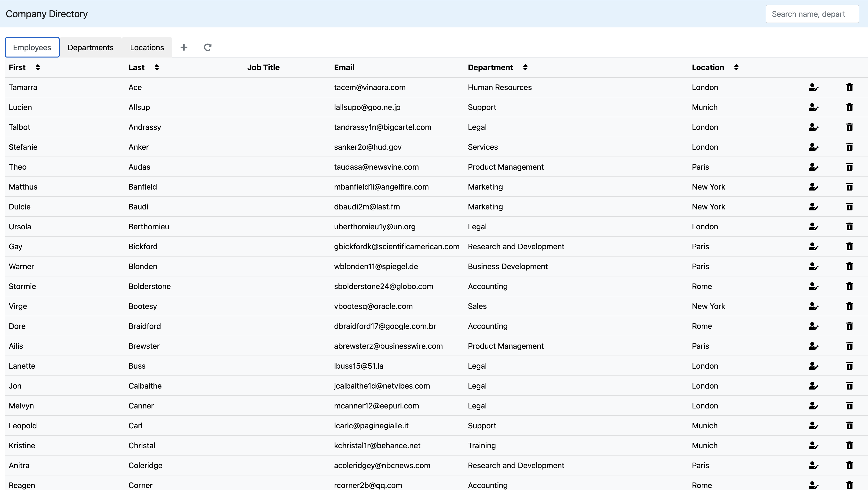This screenshot has width=868, height=490.
Task: Edit Stormie Bolderstone's employee record
Action: tap(813, 286)
